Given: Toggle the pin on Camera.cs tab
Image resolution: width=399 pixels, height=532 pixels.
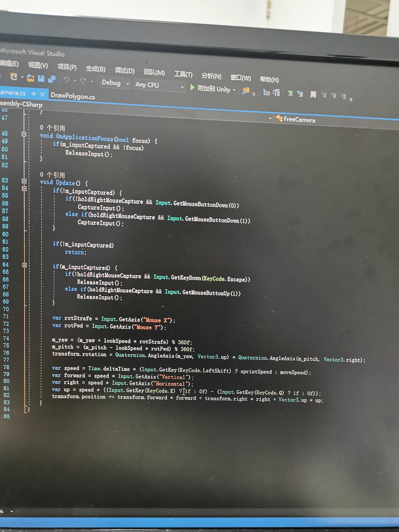Looking at the screenshot, I should 33,94.
